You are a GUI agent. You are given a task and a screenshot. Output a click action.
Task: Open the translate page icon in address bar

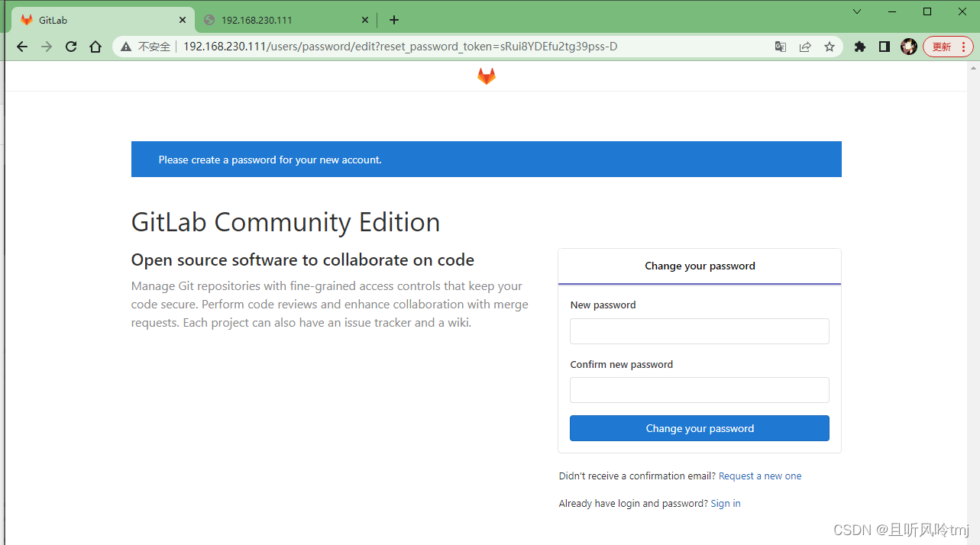click(780, 47)
